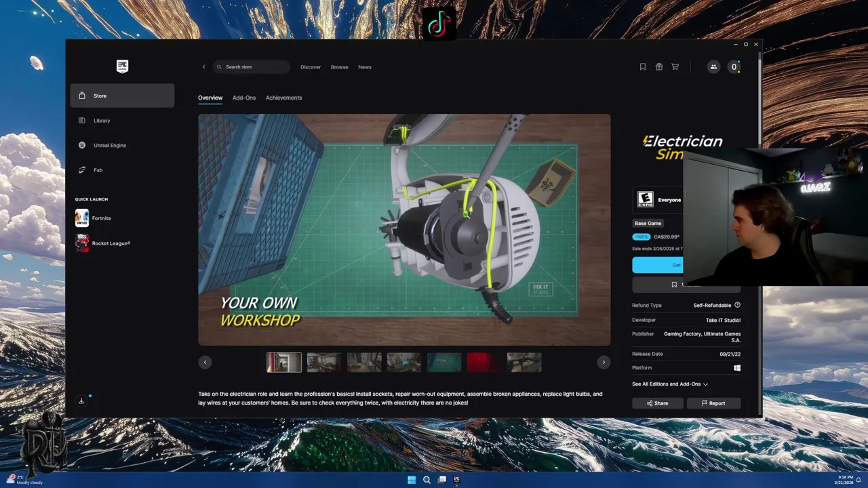Launch Rocket League from Quick Launch

click(x=102, y=243)
